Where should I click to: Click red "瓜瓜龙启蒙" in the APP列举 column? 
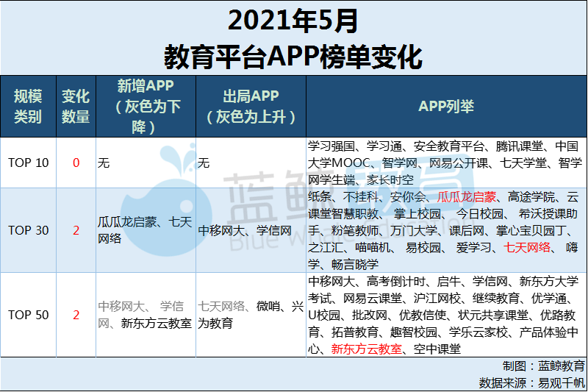point(467,197)
